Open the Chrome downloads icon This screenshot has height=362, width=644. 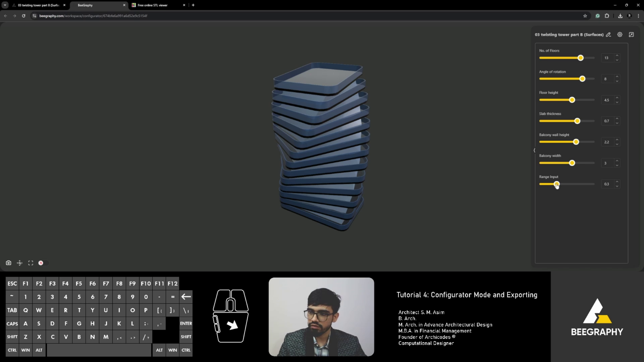620,16
